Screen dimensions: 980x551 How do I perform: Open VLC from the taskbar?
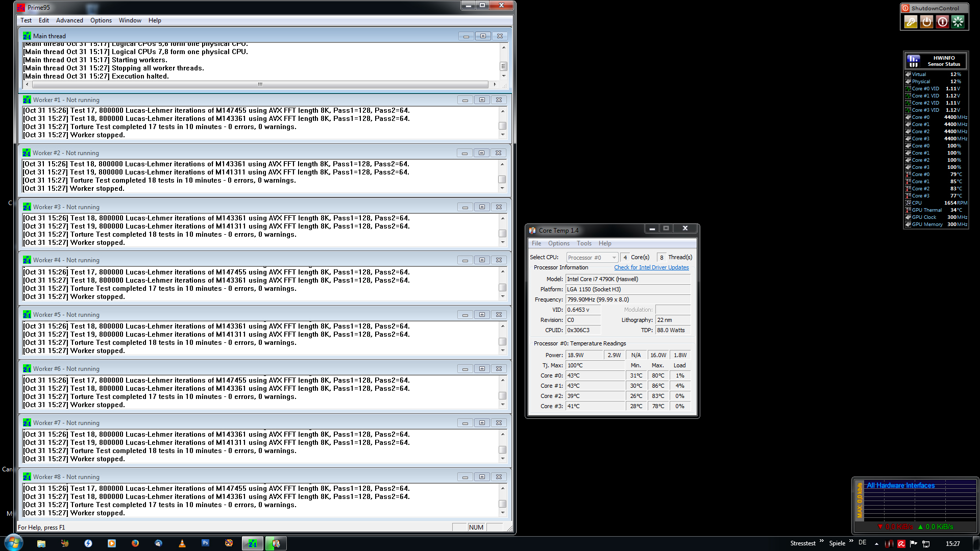[182, 543]
